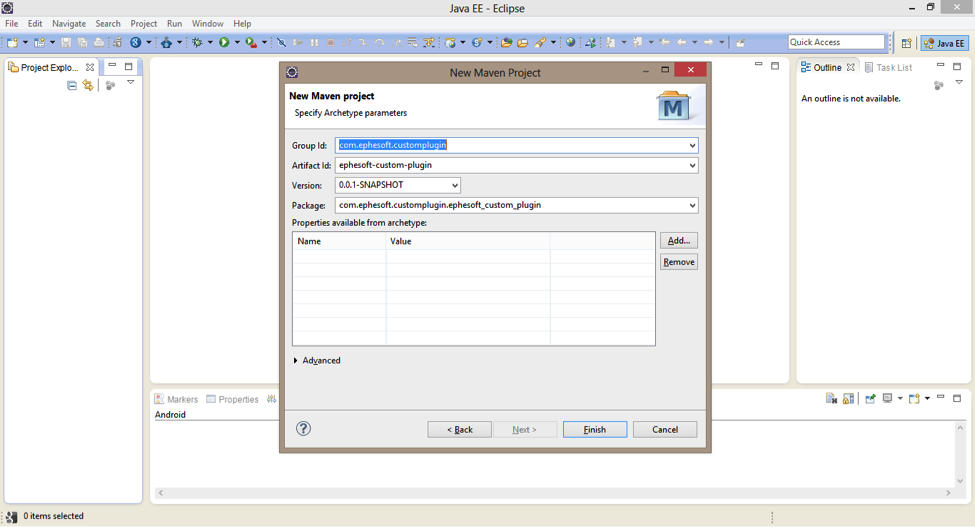Click Collapse All icon in Project Explorer
This screenshot has width=975, height=527.
pos(72,85)
